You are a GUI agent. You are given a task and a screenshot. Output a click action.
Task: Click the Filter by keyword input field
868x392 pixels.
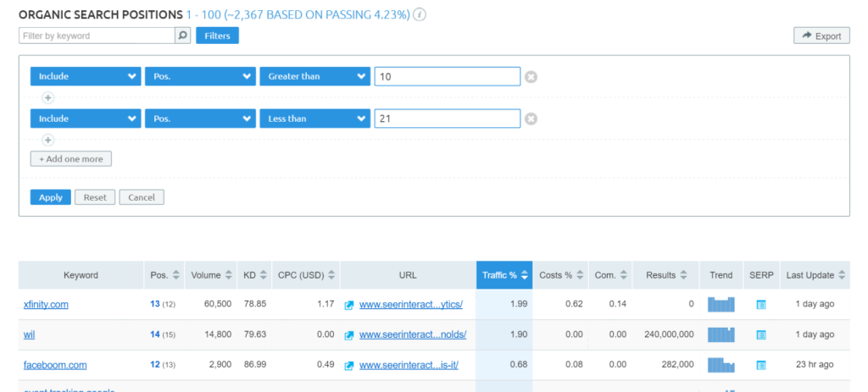point(96,36)
